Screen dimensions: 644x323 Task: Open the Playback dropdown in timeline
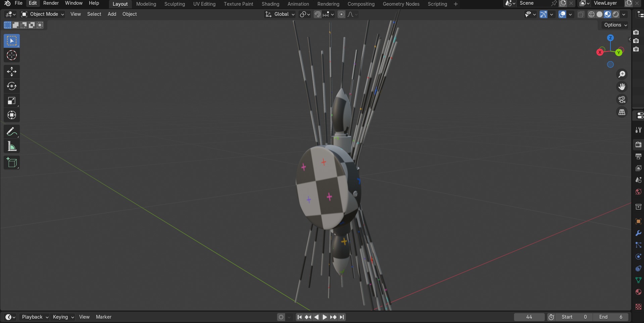(35, 317)
